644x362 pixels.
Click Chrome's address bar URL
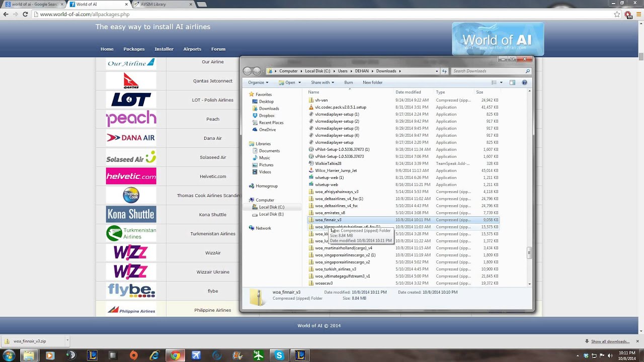click(85, 14)
